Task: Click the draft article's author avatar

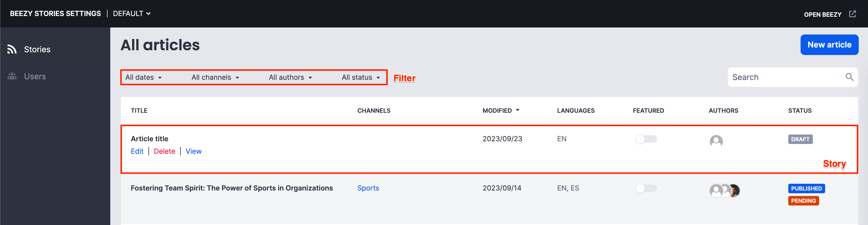Action: pos(716,140)
